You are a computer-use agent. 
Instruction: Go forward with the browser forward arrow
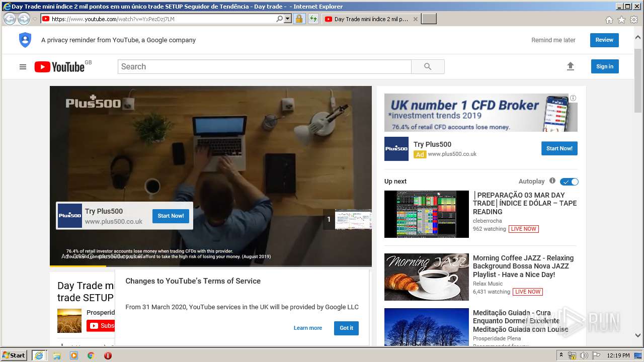click(24, 19)
